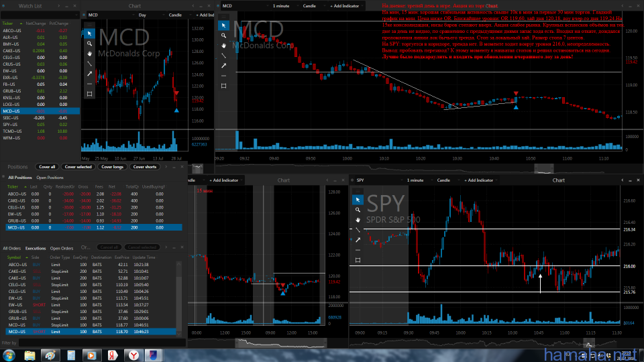This screenshot has width=644, height=362.
Task: Choose horizontal line tool in SPY chart
Action: (x=358, y=250)
